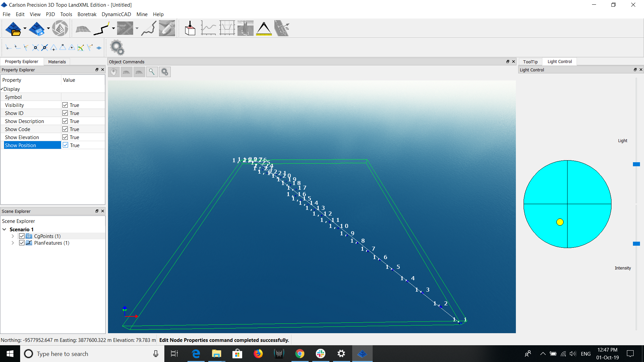Toggle the Visibility checkbox
This screenshot has width=644, height=362.
(x=65, y=105)
